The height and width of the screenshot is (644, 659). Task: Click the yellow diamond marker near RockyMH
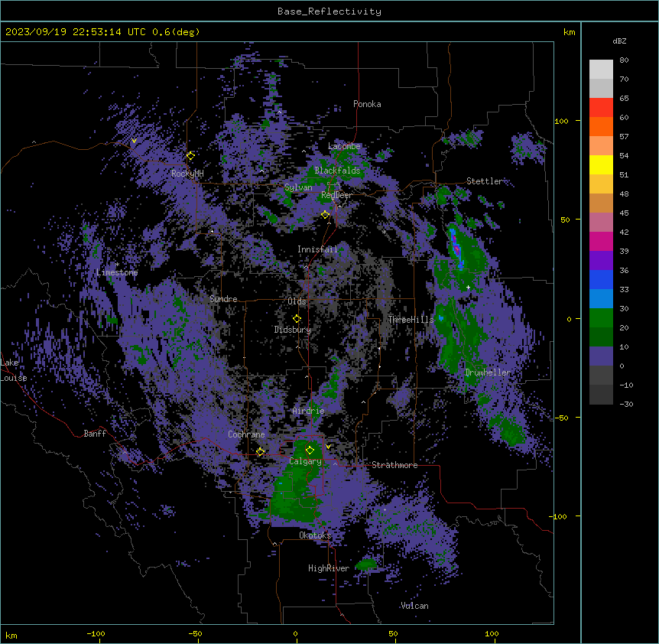pos(190,156)
